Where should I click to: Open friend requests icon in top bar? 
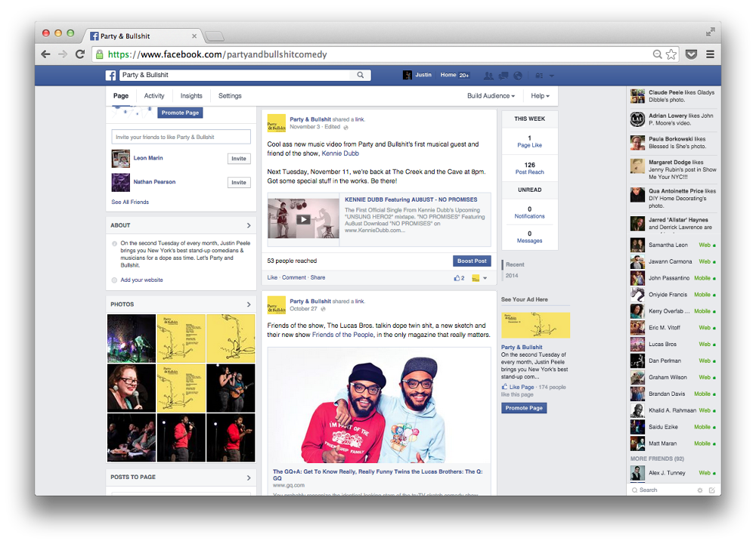[x=488, y=76]
